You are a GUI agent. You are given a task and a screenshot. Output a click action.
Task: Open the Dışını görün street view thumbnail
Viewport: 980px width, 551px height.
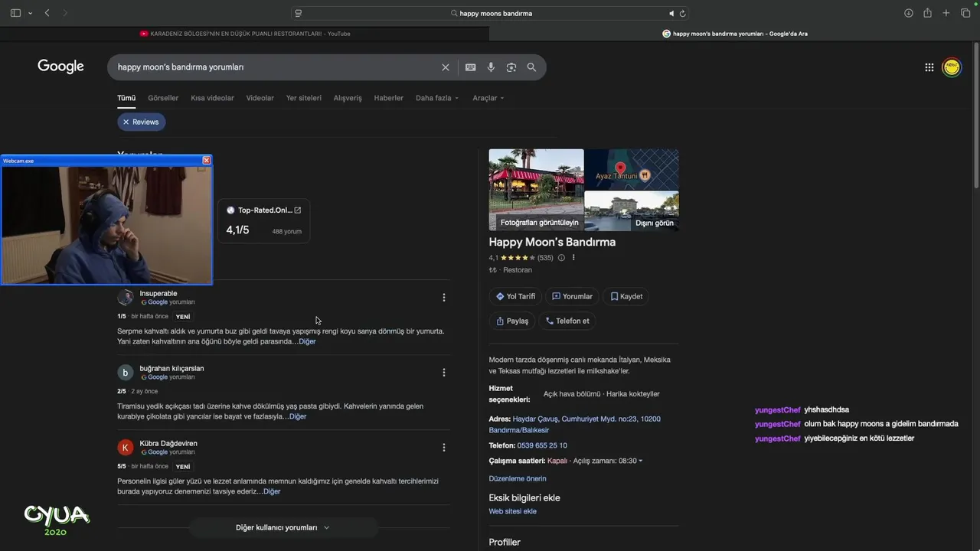(632, 210)
